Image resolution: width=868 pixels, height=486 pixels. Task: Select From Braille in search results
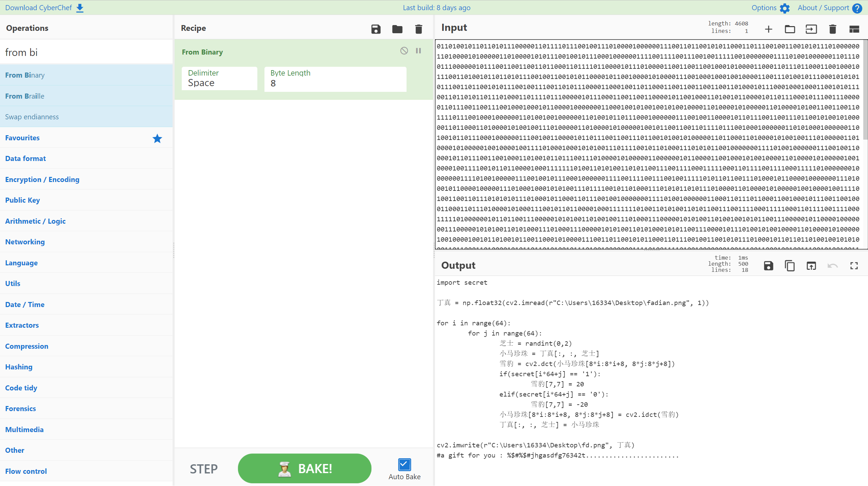point(25,96)
